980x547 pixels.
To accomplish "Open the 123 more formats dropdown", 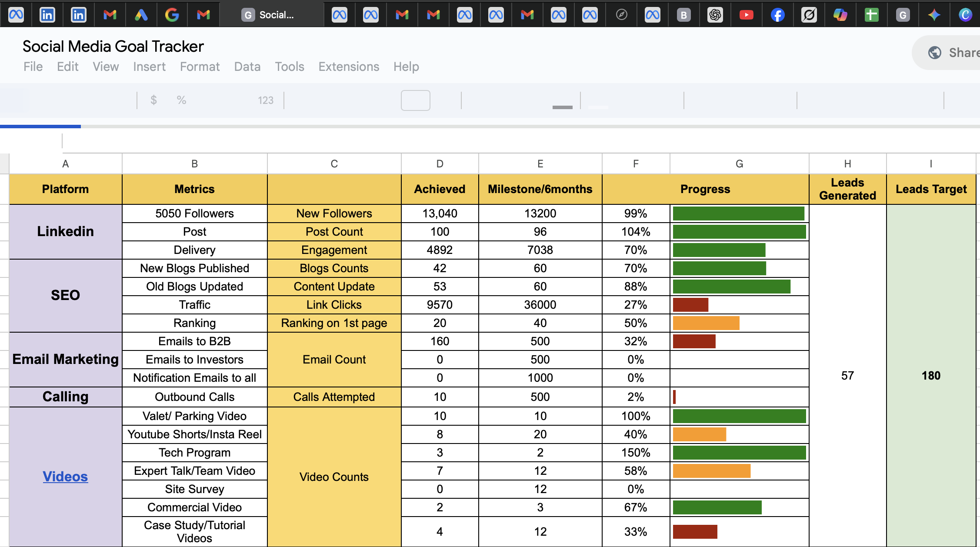I will click(x=265, y=100).
